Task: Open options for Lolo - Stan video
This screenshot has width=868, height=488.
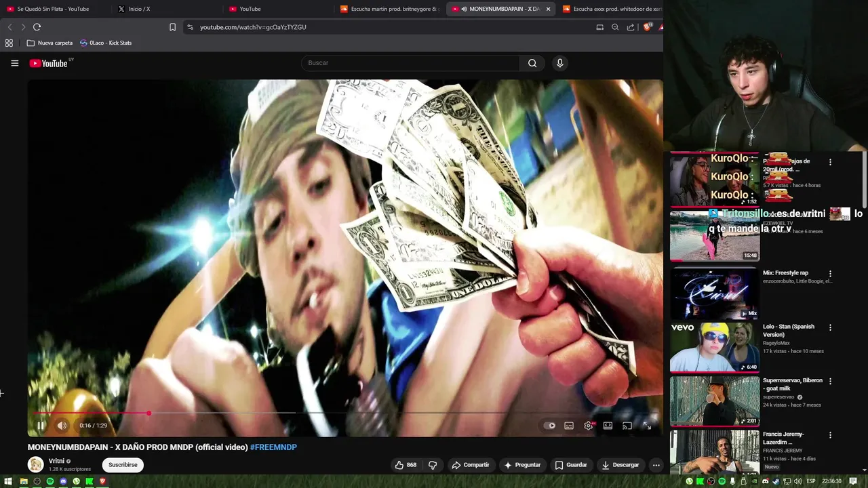Action: (830, 327)
